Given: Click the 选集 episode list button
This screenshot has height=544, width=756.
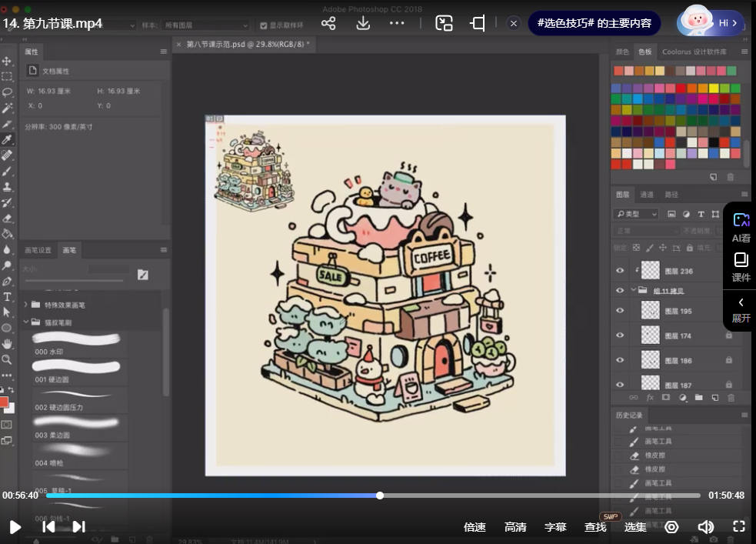Looking at the screenshot, I should point(635,527).
